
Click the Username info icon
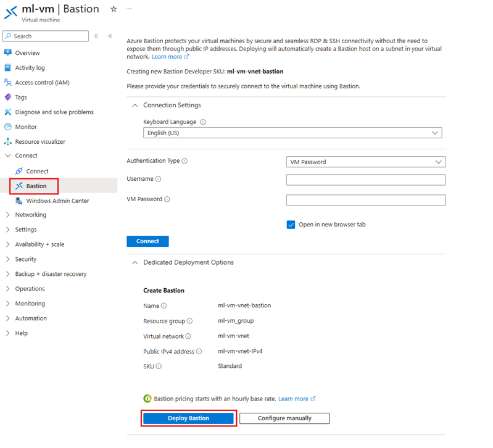[x=159, y=179]
